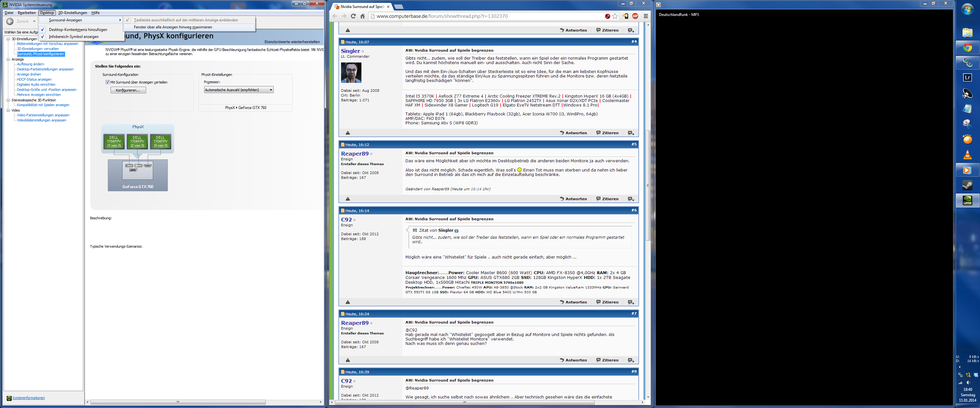980x408 pixels.
Task: Toggle 'Mit Surround über Anzeigen verteilen' checkbox
Action: click(108, 82)
